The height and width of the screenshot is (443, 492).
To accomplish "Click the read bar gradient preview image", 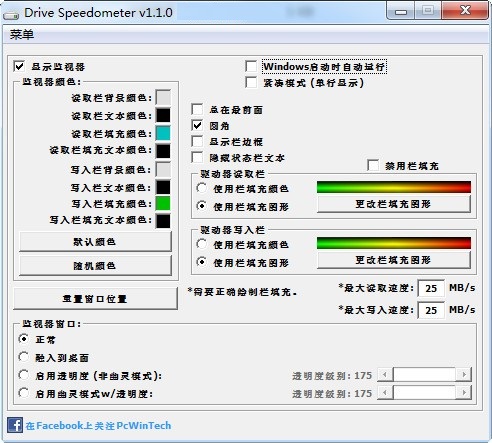I will pyautogui.click(x=394, y=187).
